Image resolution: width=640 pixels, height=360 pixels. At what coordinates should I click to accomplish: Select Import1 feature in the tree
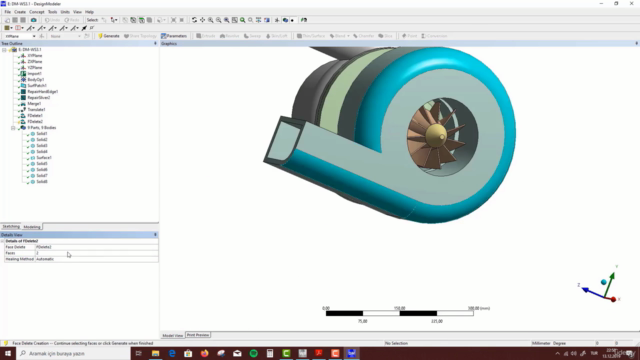click(x=34, y=74)
